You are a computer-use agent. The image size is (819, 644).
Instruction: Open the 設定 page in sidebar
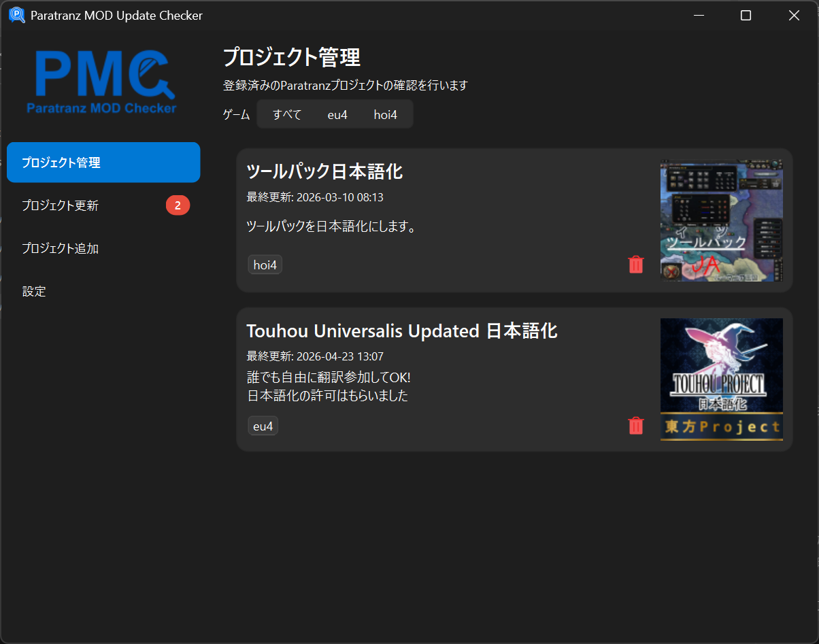click(103, 291)
